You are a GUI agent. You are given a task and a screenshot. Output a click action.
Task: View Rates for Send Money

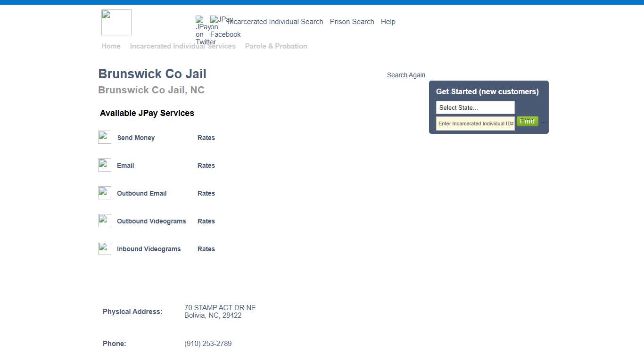coord(206,138)
